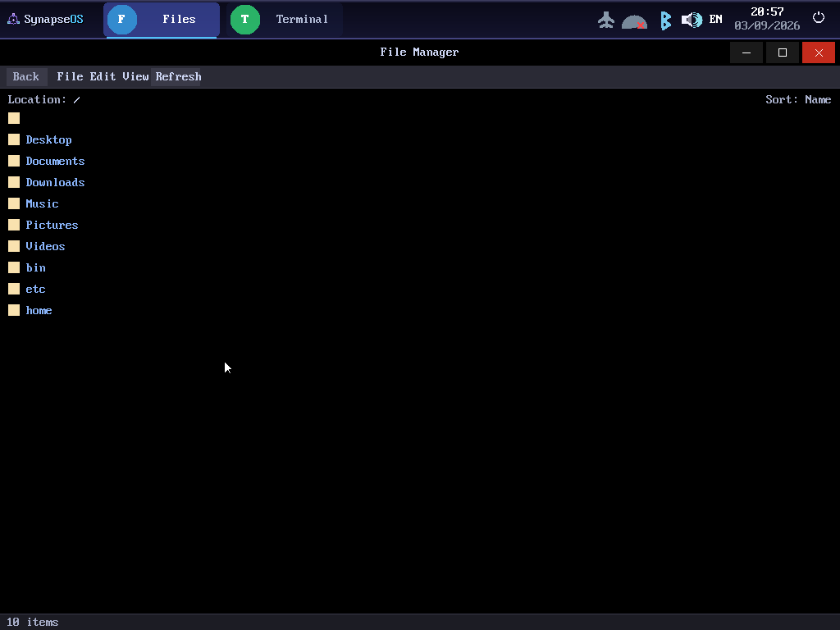Open the File menu

point(71,76)
